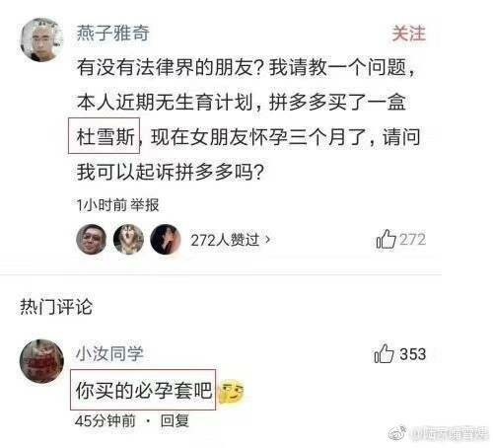Screen dimensions: 493x448
Task: Like 小汝同学's comment with thumbs-up
Action: coord(384,353)
